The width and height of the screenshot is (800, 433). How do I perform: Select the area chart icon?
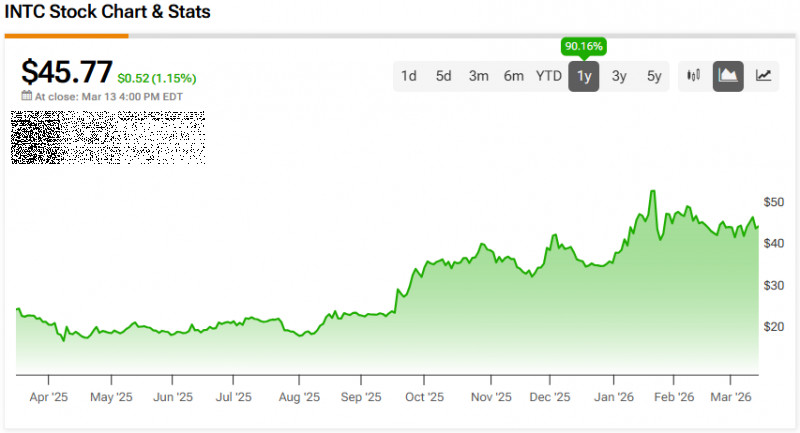(x=728, y=76)
